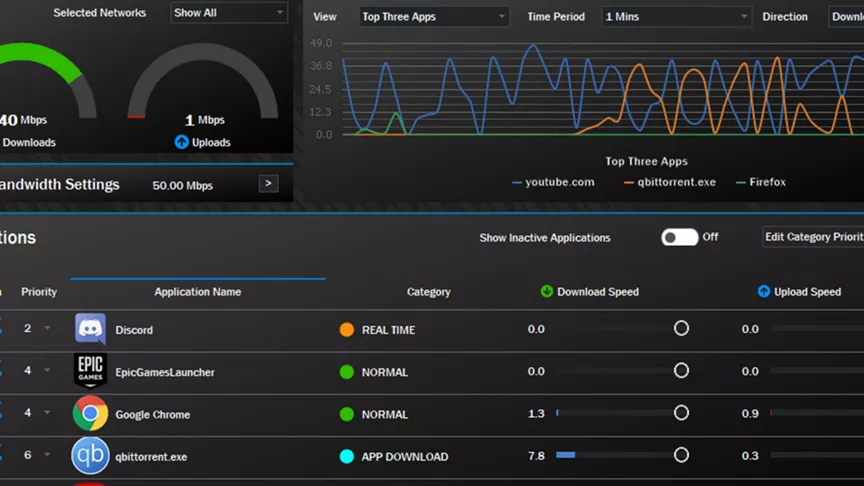Click the qbittorrent.exe icon
The width and height of the screenshot is (864, 486).
90,456
